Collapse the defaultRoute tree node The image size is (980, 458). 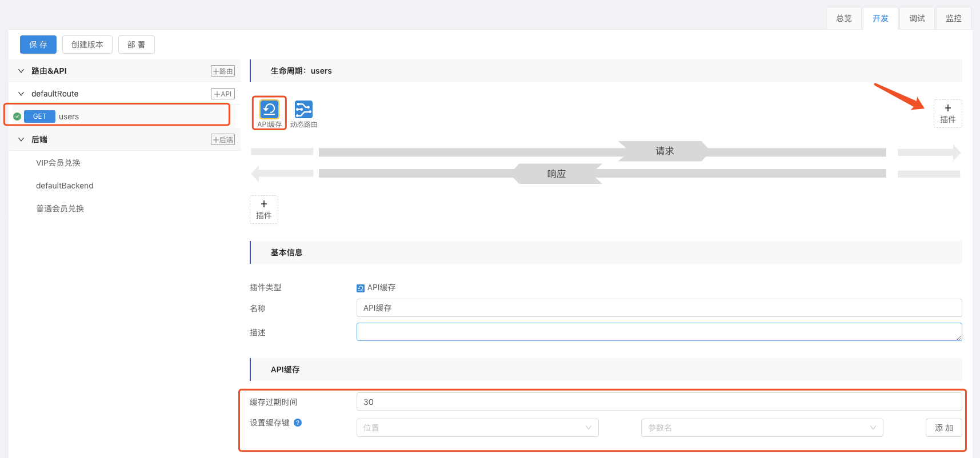tap(21, 94)
